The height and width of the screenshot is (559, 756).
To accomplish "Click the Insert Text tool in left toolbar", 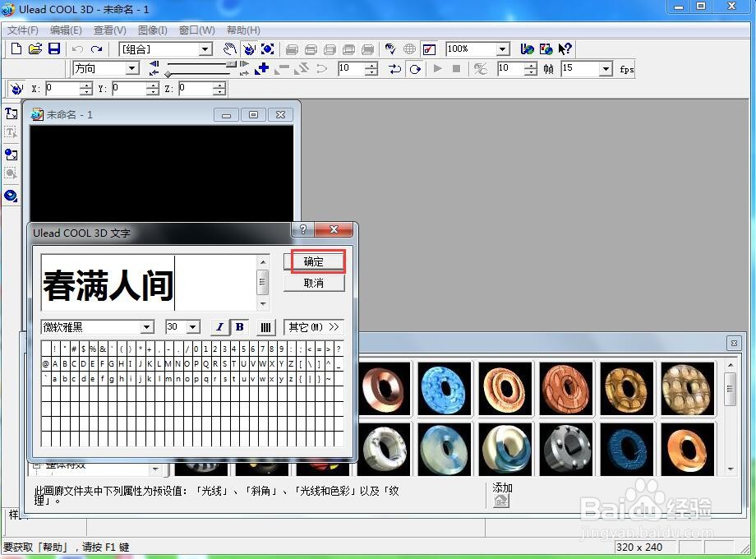I will coord(11,113).
